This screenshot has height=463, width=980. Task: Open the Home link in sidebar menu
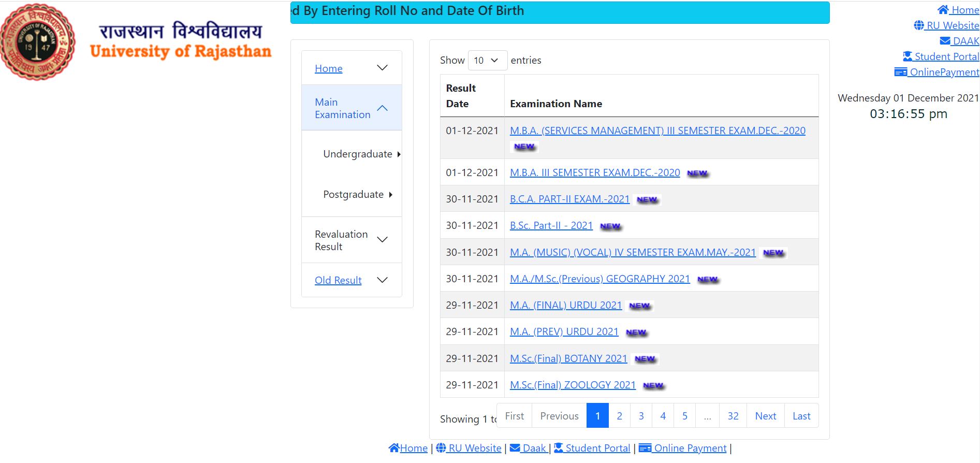pyautogui.click(x=328, y=68)
